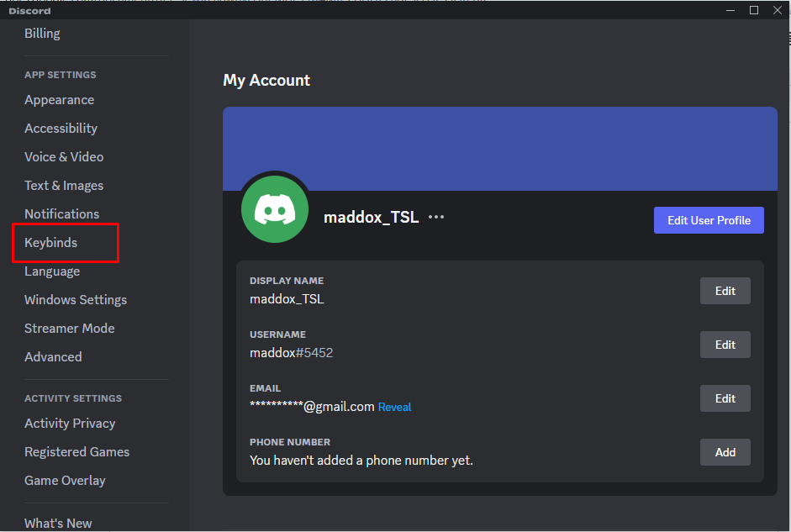
Task: Select Advanced settings
Action: click(53, 357)
